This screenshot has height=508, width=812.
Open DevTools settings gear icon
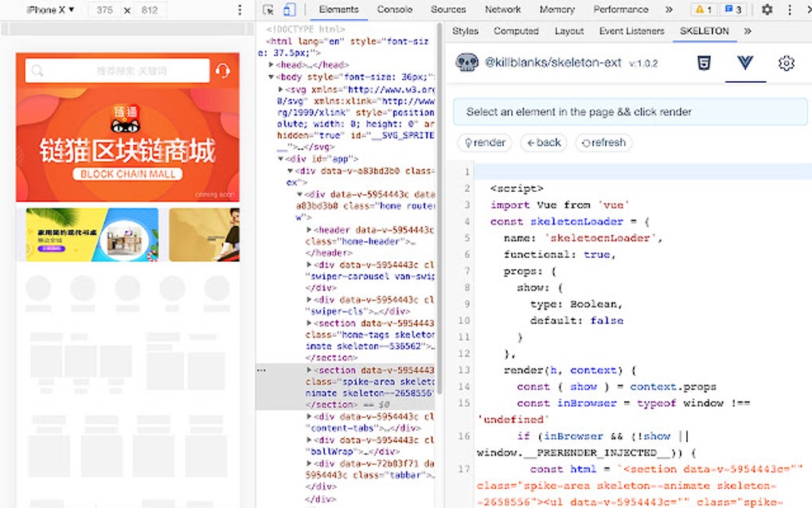767,10
